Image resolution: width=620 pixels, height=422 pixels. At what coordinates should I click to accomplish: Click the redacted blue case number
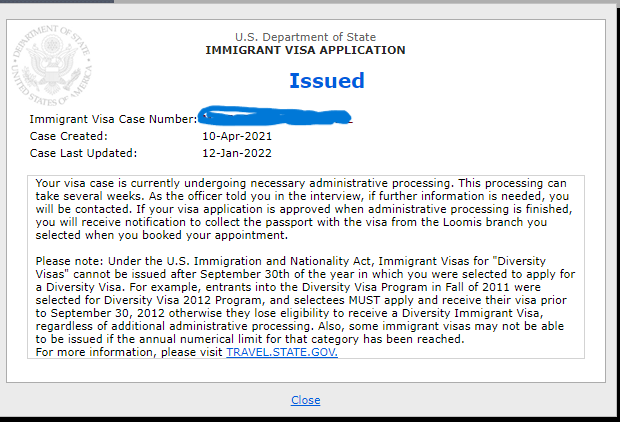pyautogui.click(x=276, y=116)
